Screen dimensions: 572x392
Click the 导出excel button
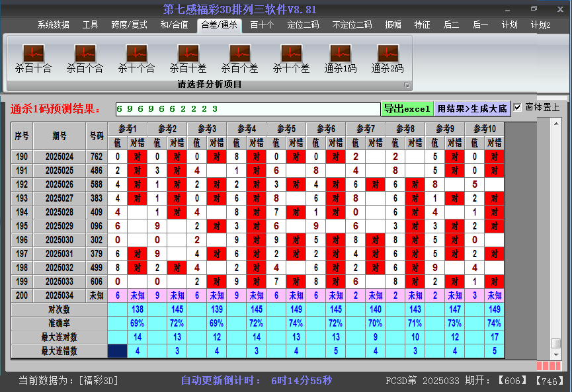(407, 108)
